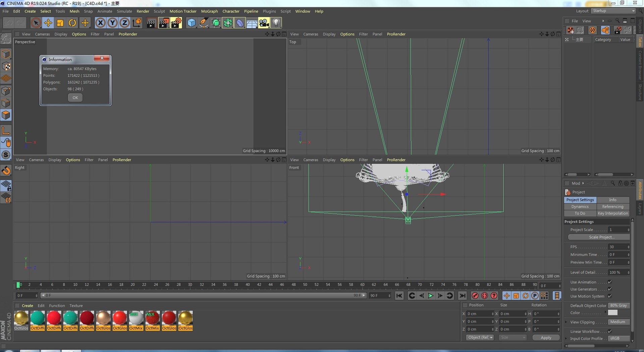Uncheck the Use Generators checkbox
644x352 pixels.
(610, 289)
